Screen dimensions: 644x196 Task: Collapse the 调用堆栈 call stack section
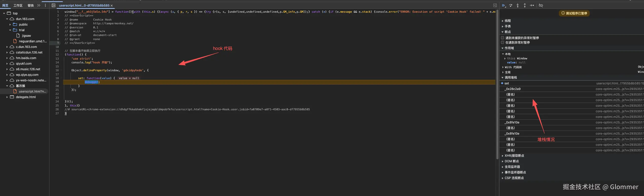(x=502, y=78)
